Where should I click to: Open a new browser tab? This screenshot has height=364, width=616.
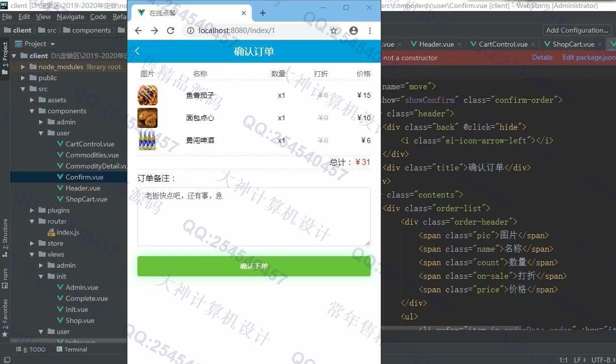tap(263, 13)
